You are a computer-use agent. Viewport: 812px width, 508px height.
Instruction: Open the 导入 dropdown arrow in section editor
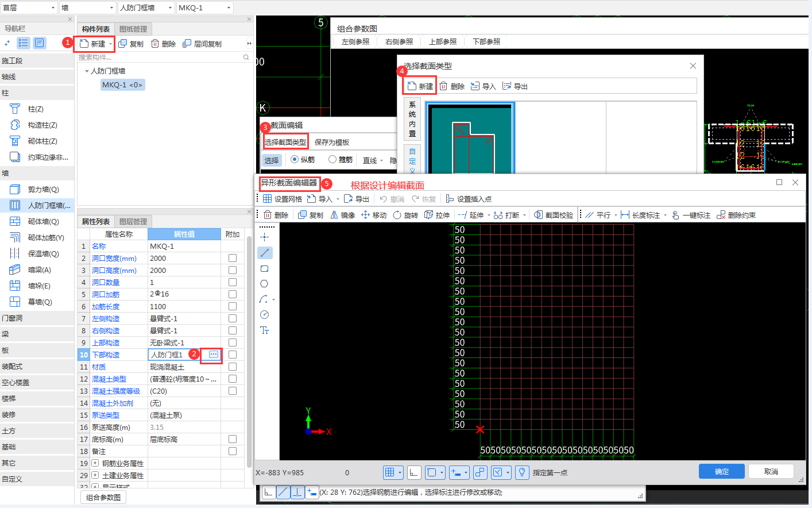click(x=338, y=199)
